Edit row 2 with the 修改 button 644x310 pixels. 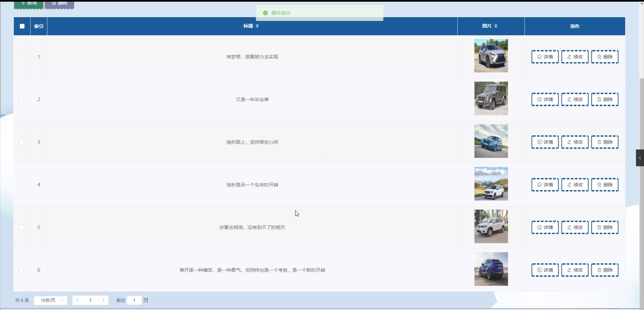(x=575, y=99)
